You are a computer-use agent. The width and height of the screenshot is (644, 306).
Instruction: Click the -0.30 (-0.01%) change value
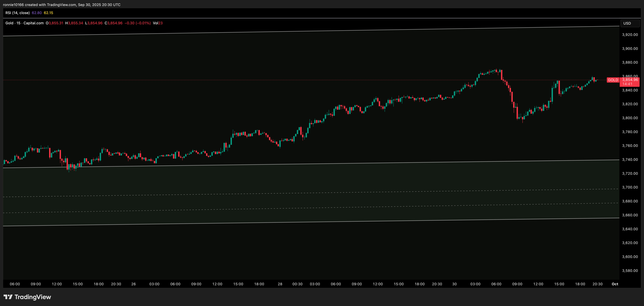138,23
